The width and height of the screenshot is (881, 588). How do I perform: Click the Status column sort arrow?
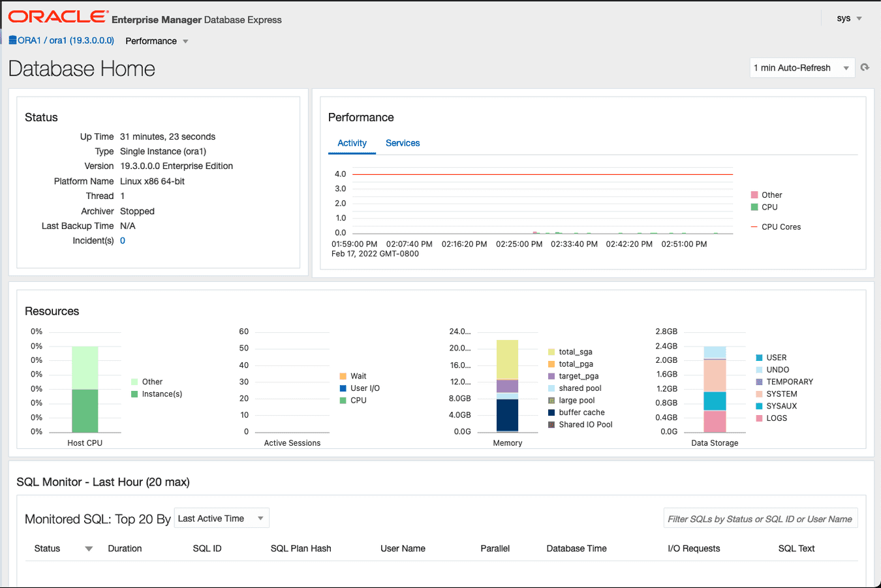89,549
